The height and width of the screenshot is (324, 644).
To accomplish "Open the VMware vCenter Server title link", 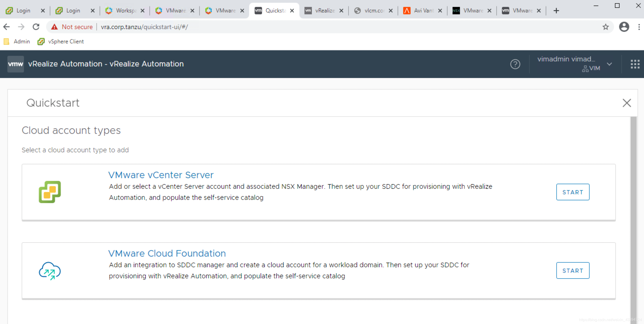I will click(x=161, y=175).
